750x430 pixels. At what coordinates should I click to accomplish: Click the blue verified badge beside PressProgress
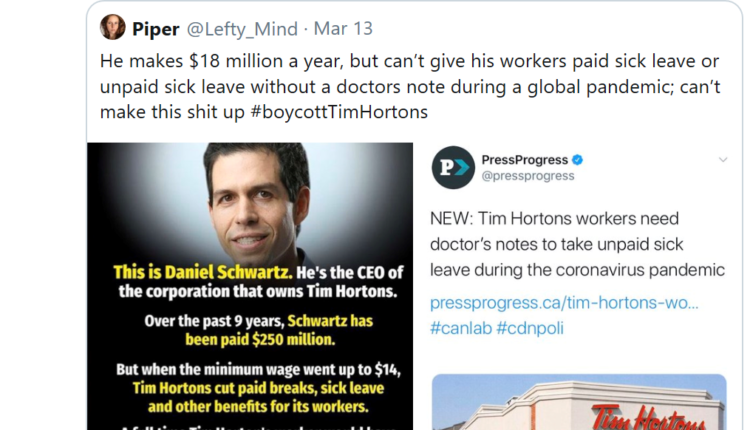tap(577, 160)
